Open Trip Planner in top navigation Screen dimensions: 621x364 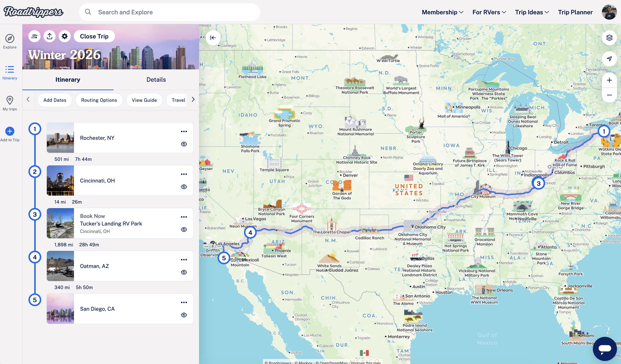575,12
